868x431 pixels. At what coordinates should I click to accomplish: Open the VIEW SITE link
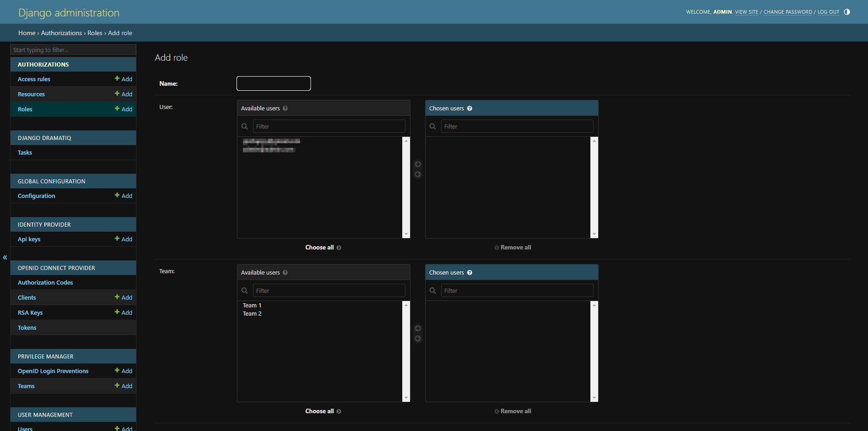[x=747, y=12]
